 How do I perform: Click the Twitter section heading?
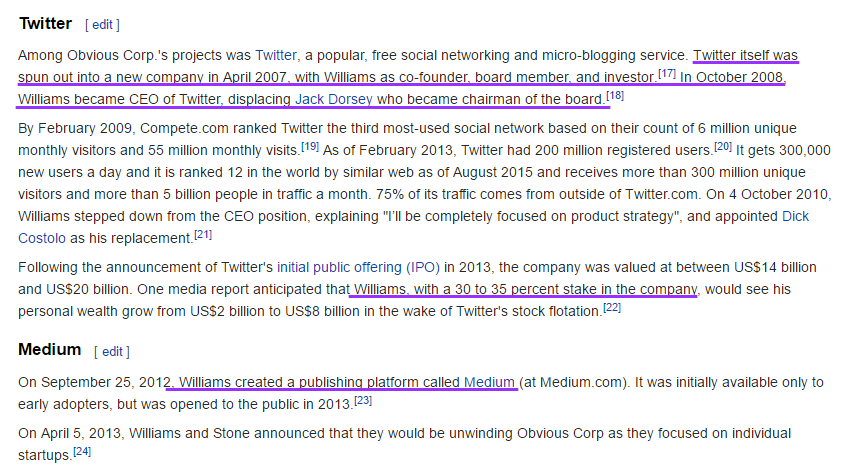[x=45, y=24]
